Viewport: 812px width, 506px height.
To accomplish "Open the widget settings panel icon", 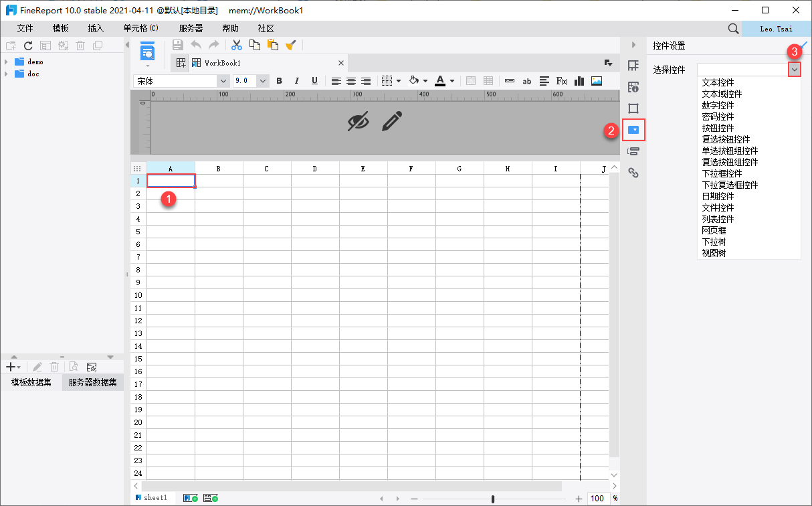I will point(633,129).
